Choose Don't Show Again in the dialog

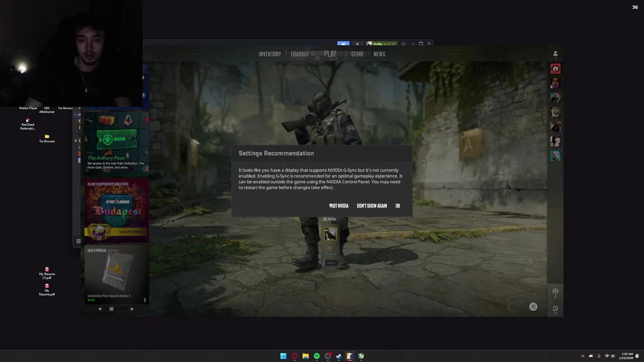pos(372,206)
